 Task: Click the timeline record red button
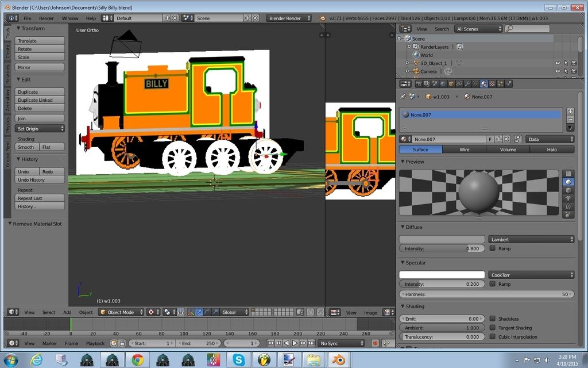[375, 343]
